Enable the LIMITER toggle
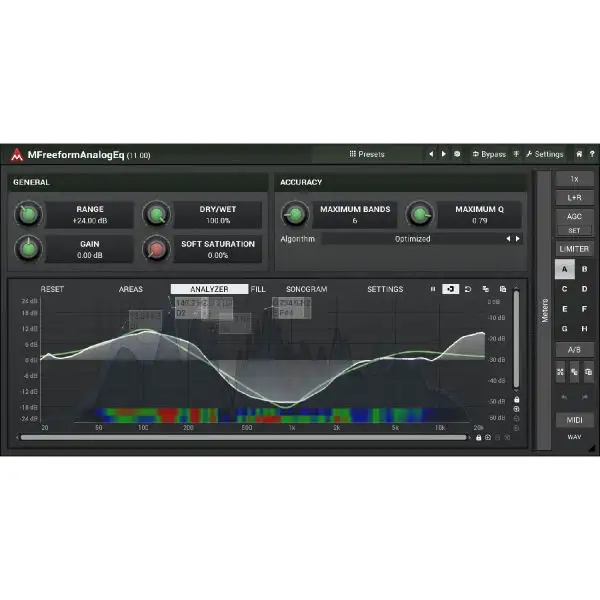Viewport: 600px width, 600px height. pyautogui.click(x=574, y=248)
